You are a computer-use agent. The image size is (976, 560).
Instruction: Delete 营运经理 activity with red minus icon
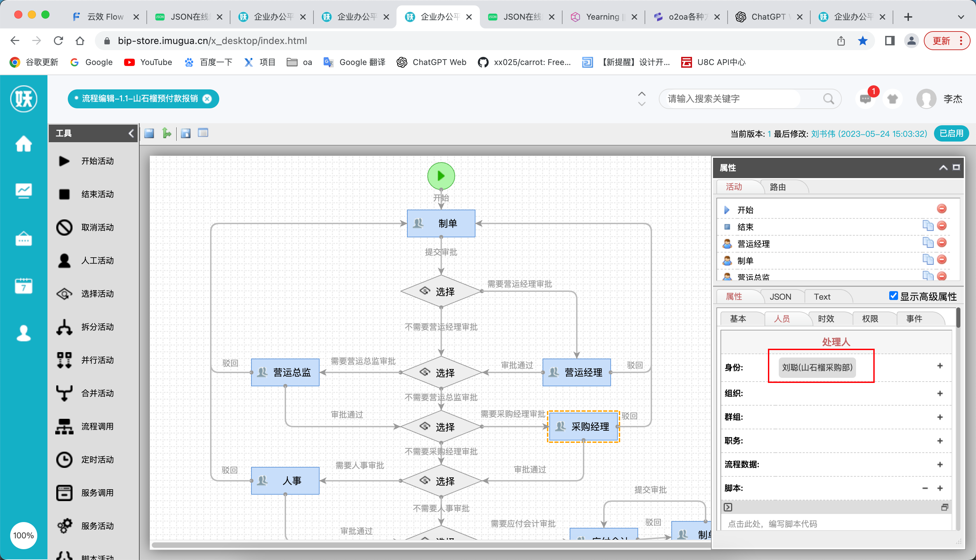[x=942, y=243]
